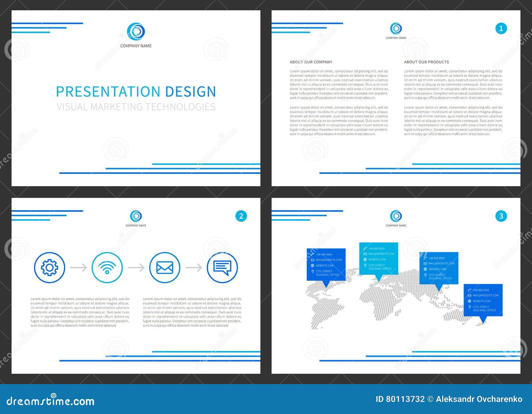Select the location pin icon in a map callout

(x=313, y=271)
